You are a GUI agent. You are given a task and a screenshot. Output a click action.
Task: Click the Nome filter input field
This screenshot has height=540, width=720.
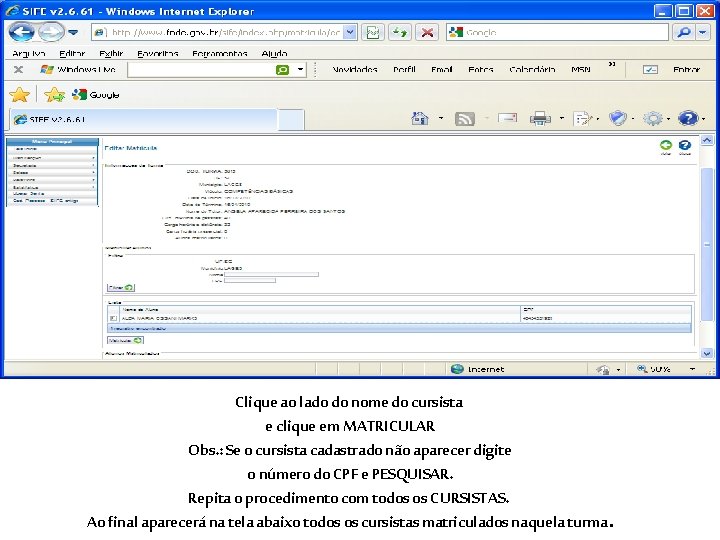tap(271, 275)
